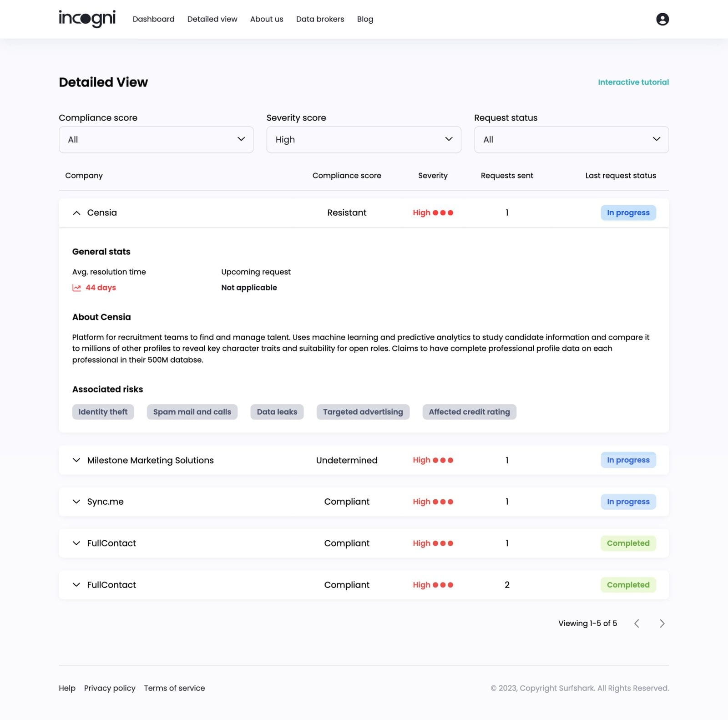Click Sync.me's In progress status badge
This screenshot has width=728, height=720.
pyautogui.click(x=628, y=502)
